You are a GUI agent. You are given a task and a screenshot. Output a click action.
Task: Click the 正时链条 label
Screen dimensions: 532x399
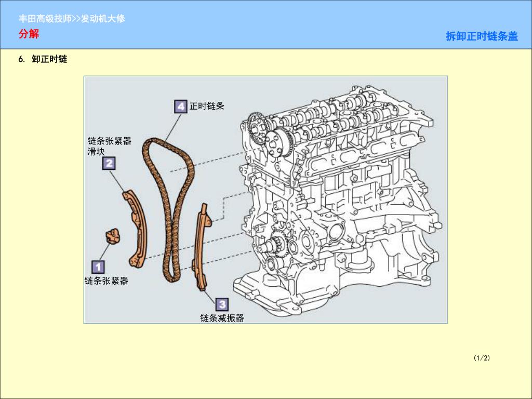point(207,106)
